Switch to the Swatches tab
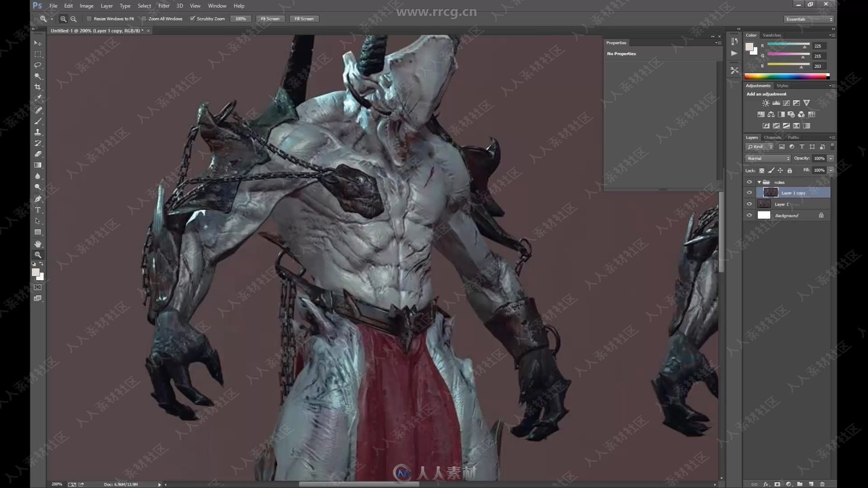 pyautogui.click(x=772, y=35)
